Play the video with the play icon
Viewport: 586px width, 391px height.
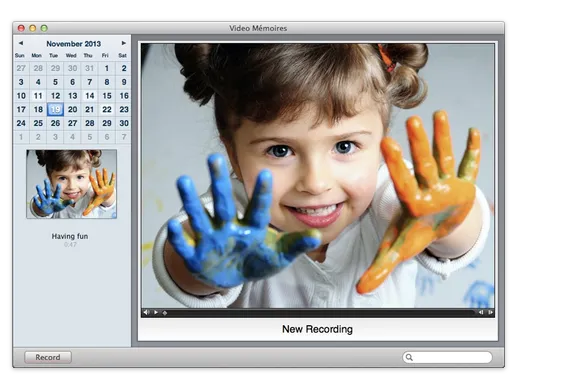coord(156,313)
